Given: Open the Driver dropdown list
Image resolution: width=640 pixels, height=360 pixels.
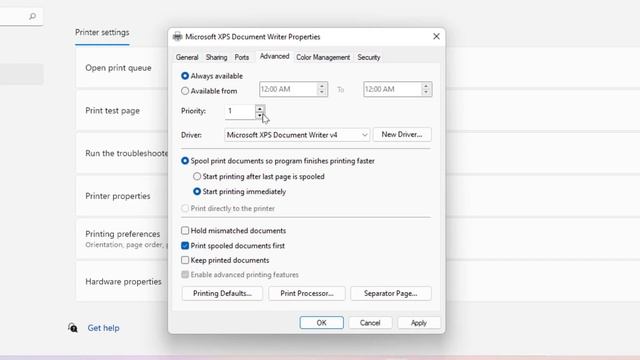Looking at the screenshot, I should coord(297,135).
